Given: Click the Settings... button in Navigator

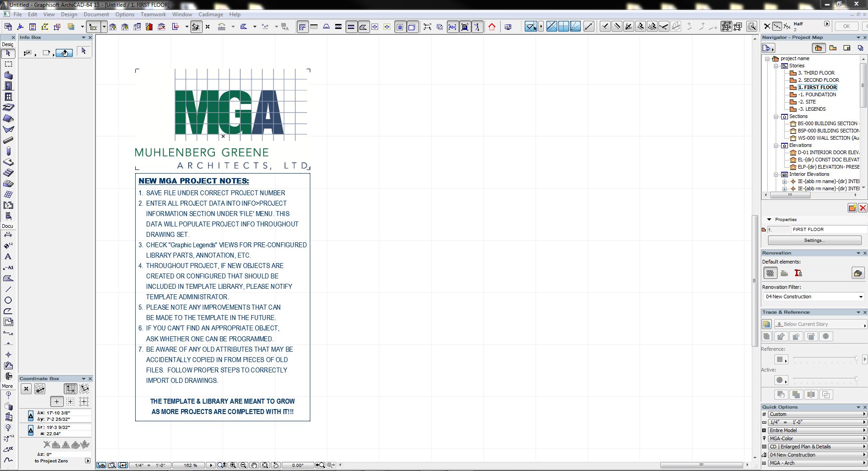Looking at the screenshot, I should (x=815, y=240).
